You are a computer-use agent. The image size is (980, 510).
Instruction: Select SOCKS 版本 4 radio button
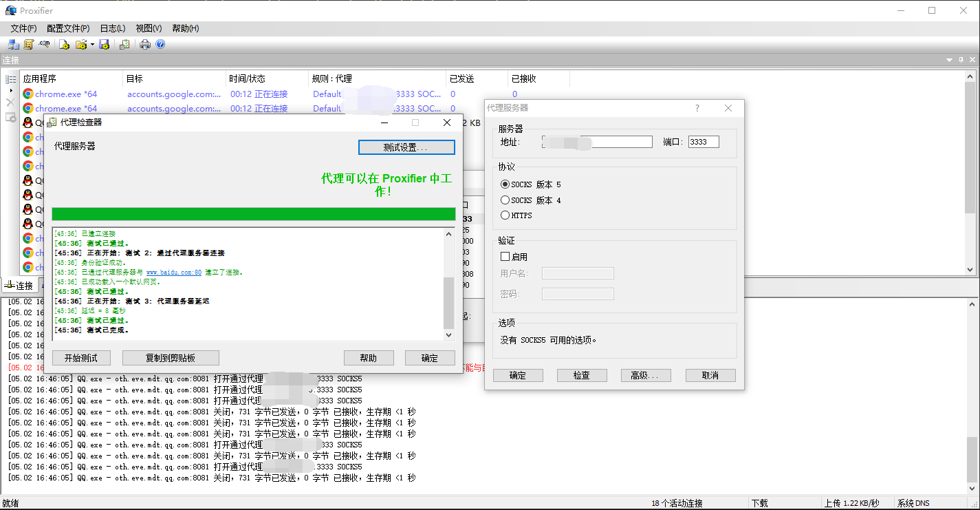505,200
